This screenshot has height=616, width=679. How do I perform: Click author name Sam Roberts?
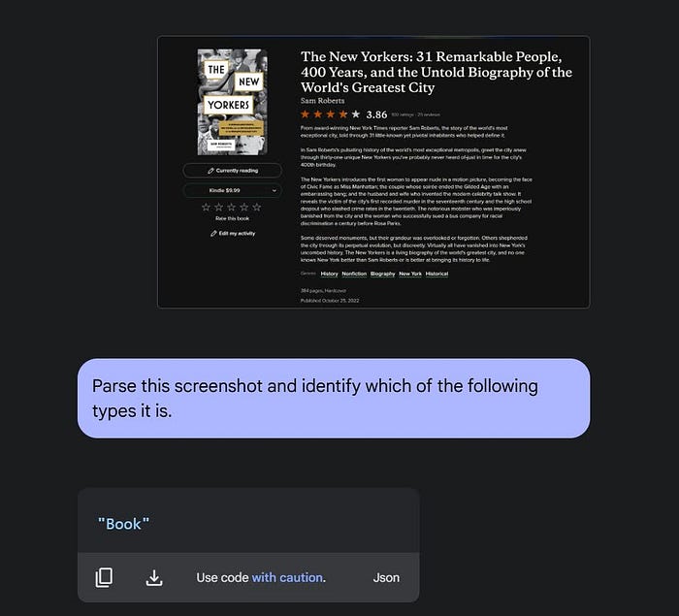click(x=323, y=101)
